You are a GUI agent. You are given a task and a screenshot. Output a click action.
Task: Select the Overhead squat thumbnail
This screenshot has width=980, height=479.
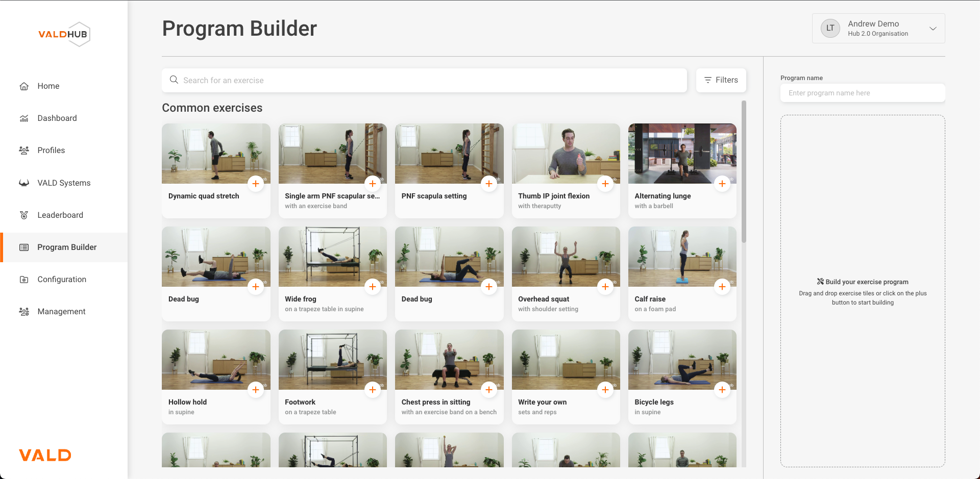point(566,257)
